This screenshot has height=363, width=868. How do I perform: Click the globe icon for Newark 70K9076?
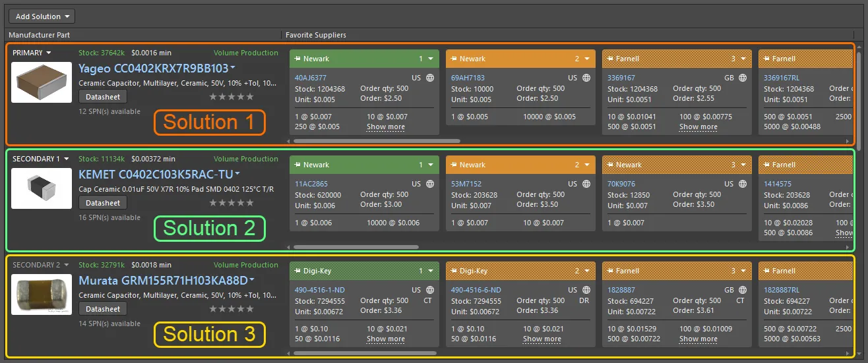point(743,184)
